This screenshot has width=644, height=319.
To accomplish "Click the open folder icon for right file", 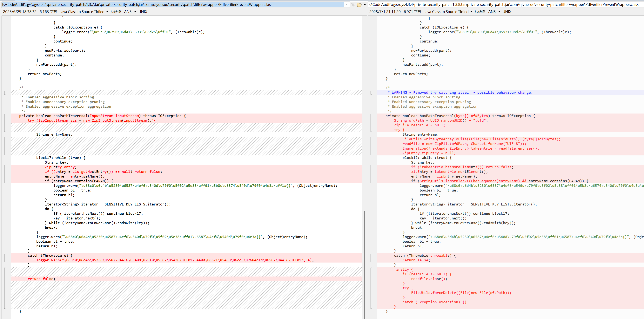I will point(359,5).
